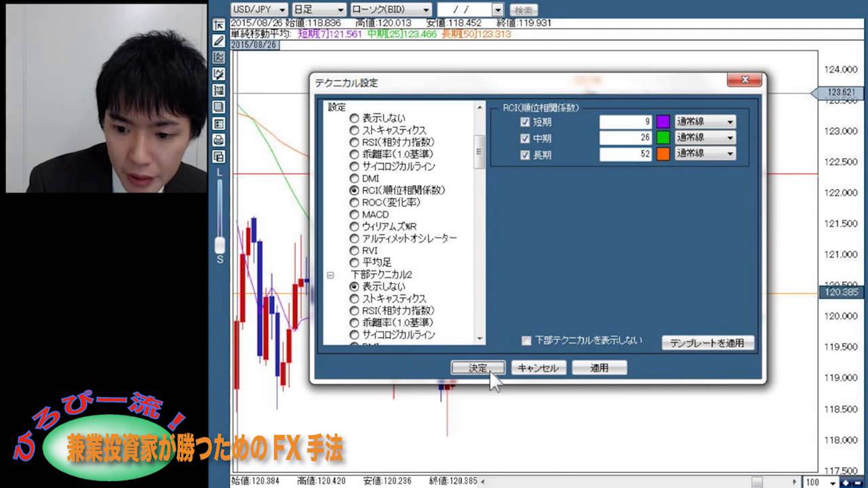Close the テクニカル設定 dialog
The width and height of the screenshot is (868, 488).
pyautogui.click(x=744, y=80)
